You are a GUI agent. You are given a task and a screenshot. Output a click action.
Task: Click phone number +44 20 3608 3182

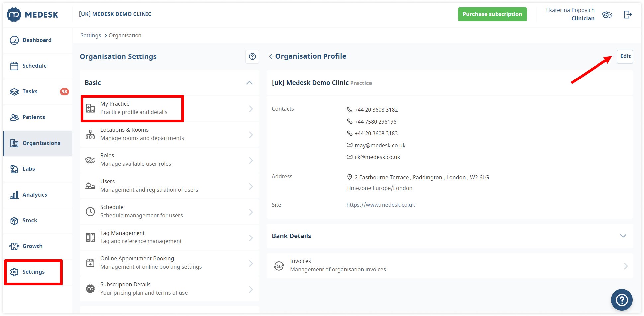376,110
